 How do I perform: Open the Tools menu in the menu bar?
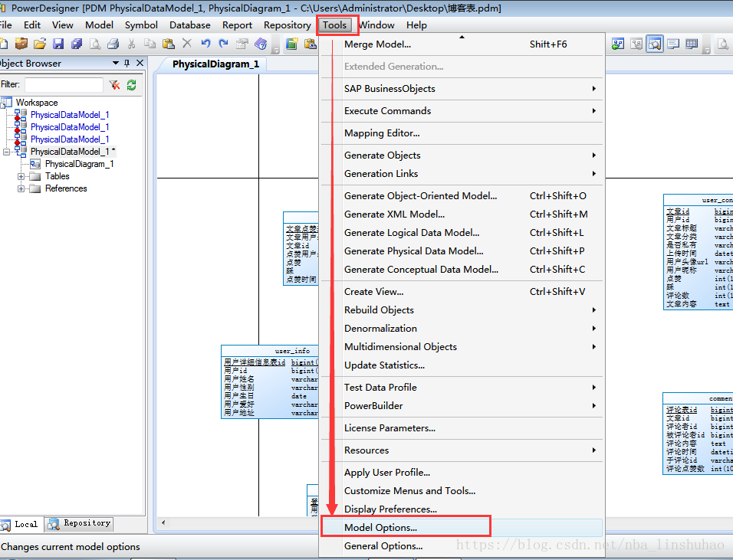pyautogui.click(x=335, y=25)
